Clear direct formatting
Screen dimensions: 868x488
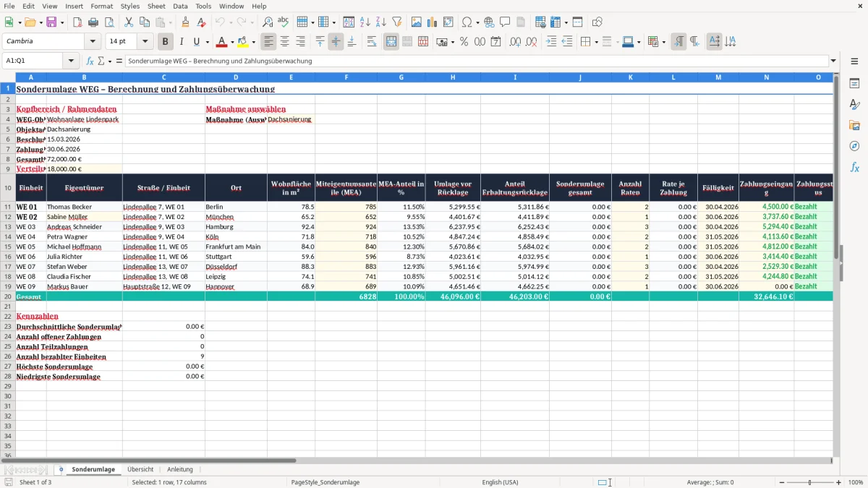[x=201, y=22]
